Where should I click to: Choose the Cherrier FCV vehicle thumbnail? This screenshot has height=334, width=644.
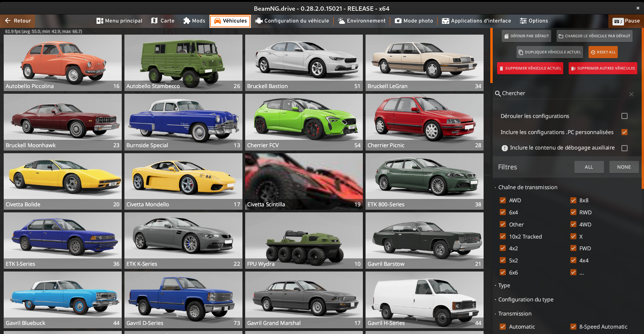pos(304,122)
